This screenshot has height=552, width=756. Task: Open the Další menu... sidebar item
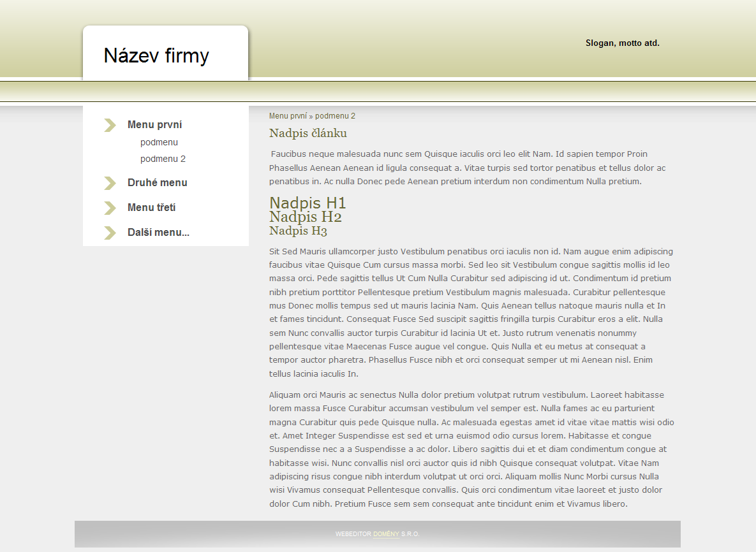tap(159, 233)
